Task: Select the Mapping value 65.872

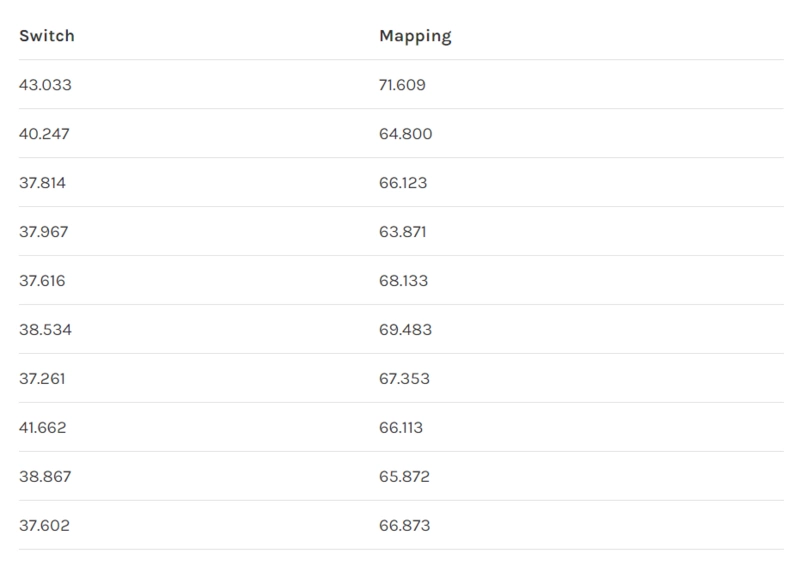Action: 404,477
